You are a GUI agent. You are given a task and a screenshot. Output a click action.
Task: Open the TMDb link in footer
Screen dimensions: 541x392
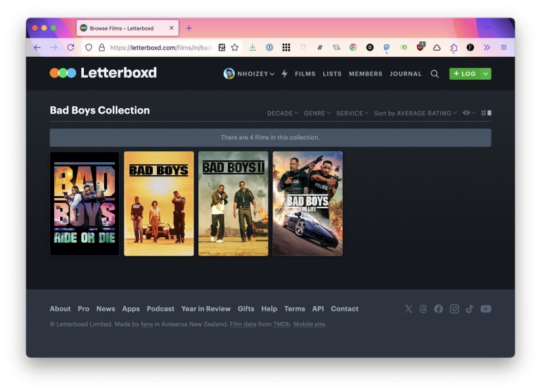point(282,324)
